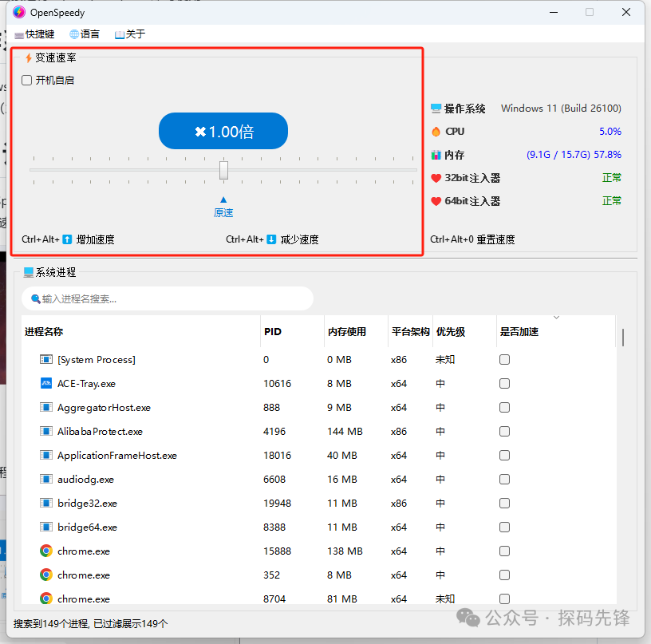The height and width of the screenshot is (644, 651).
Task: Click the [System Process] row icon
Action: [46, 360]
